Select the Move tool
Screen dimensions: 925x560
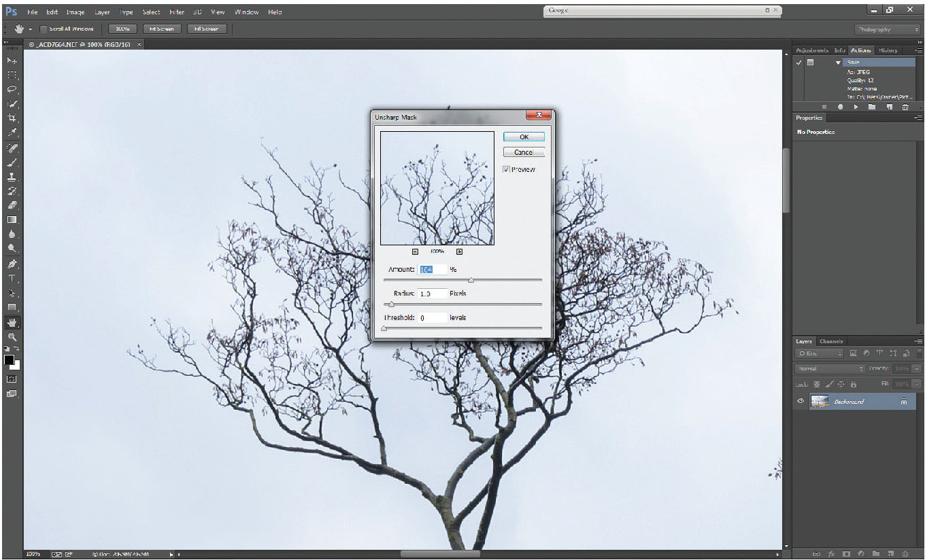[12, 60]
